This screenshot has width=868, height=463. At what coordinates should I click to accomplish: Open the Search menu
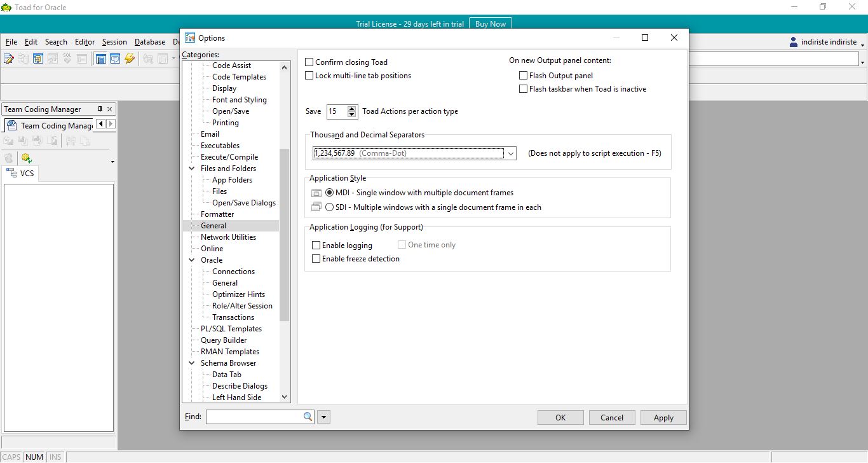(56, 42)
